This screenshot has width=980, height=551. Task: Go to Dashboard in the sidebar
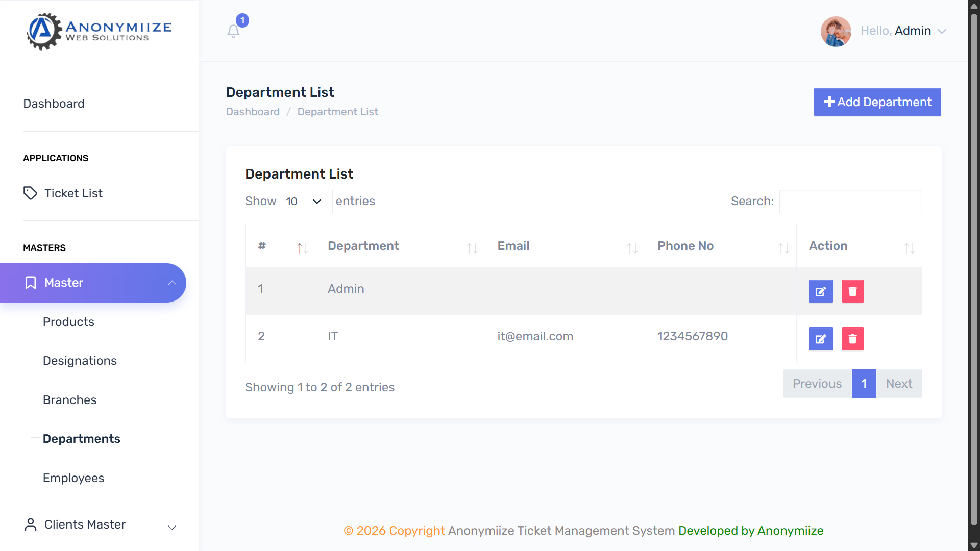pos(54,104)
